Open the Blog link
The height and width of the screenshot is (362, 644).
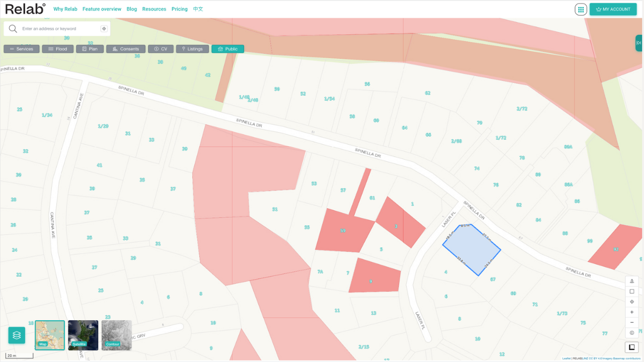pyautogui.click(x=132, y=9)
